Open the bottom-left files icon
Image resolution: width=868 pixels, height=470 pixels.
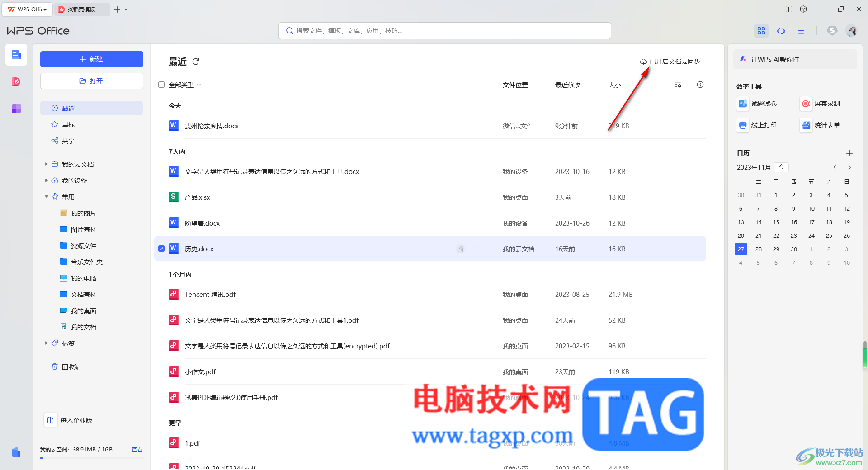pos(16,452)
